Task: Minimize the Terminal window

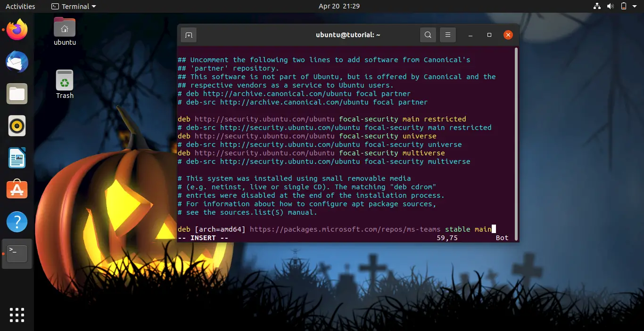Action: 470,35
